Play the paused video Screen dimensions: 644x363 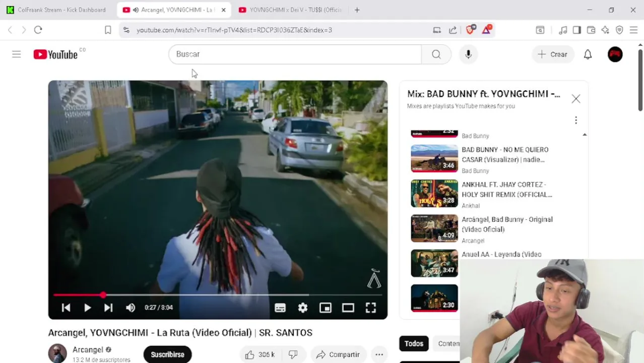click(87, 308)
